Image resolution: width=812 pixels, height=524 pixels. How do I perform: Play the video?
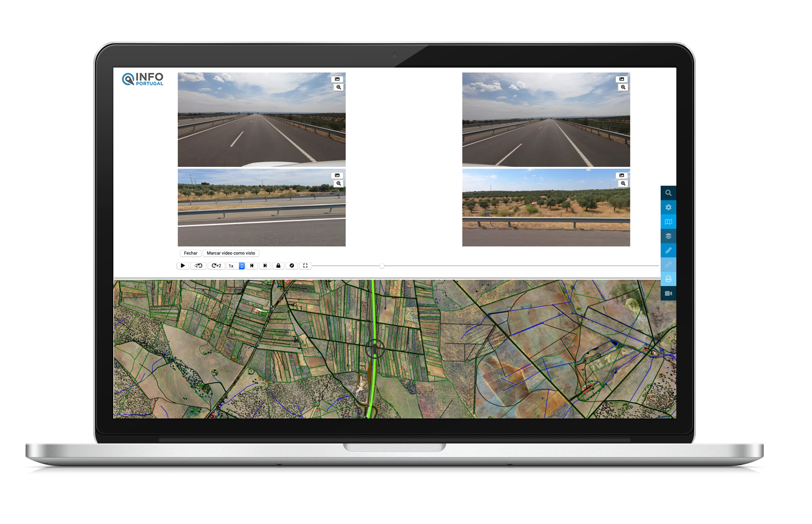click(182, 266)
